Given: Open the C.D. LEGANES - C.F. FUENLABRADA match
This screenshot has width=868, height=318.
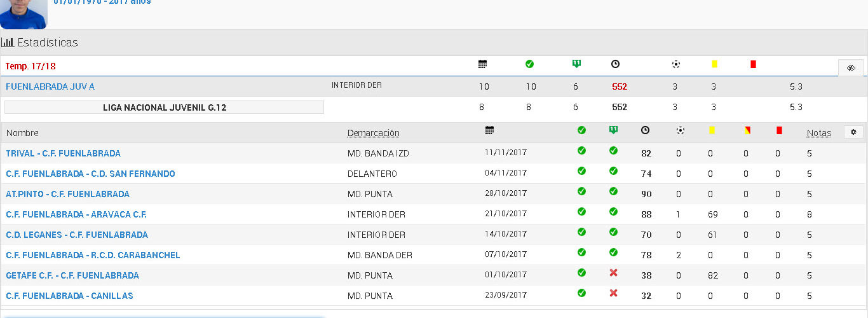Looking at the screenshot, I should [x=77, y=235].
